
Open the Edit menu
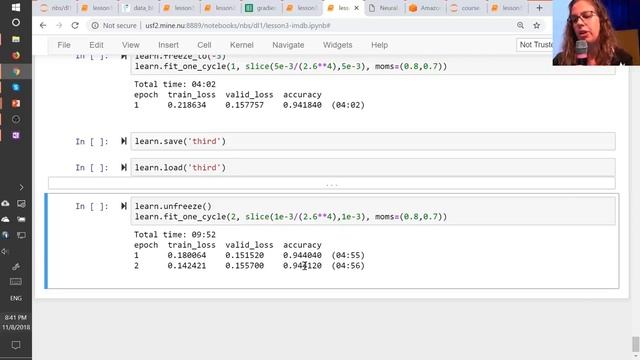point(96,45)
